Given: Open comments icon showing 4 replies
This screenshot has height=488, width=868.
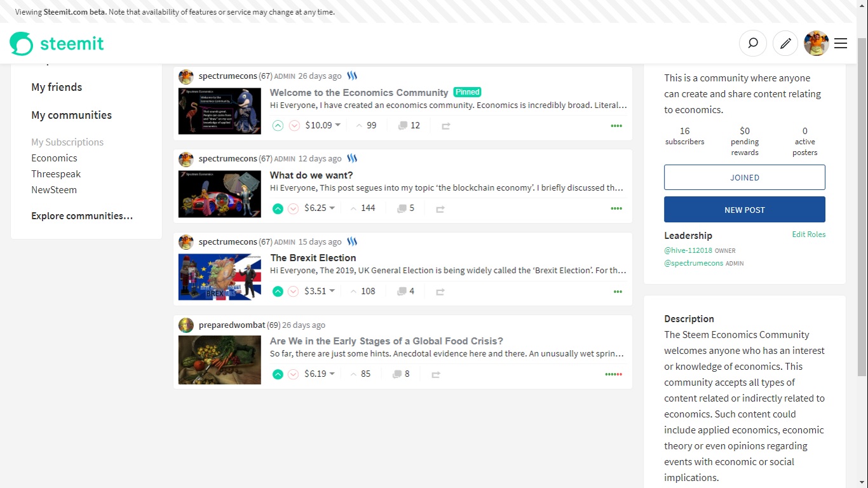Looking at the screenshot, I should pyautogui.click(x=405, y=291).
